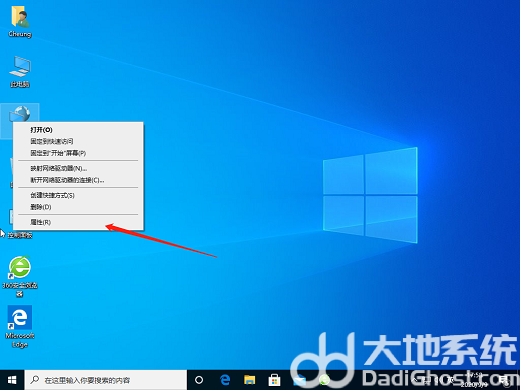Open Microsoft Store from the taskbar
520x390 pixels.
[x=274, y=380]
